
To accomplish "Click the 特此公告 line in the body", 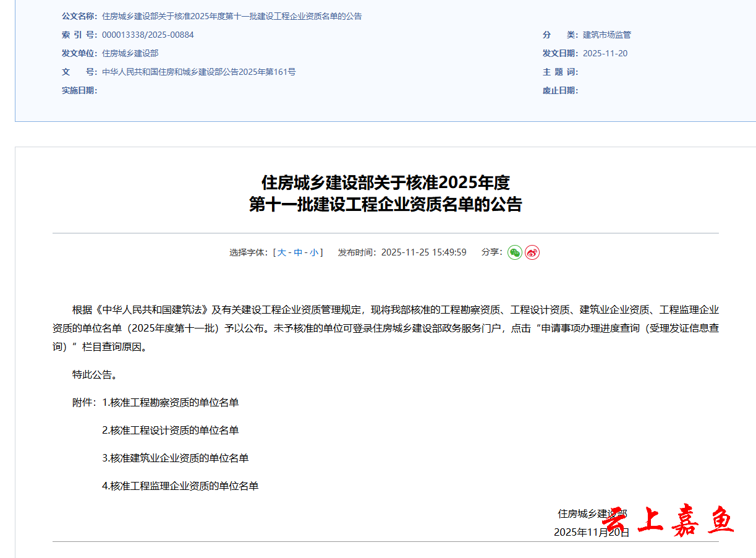I will 95,375.
